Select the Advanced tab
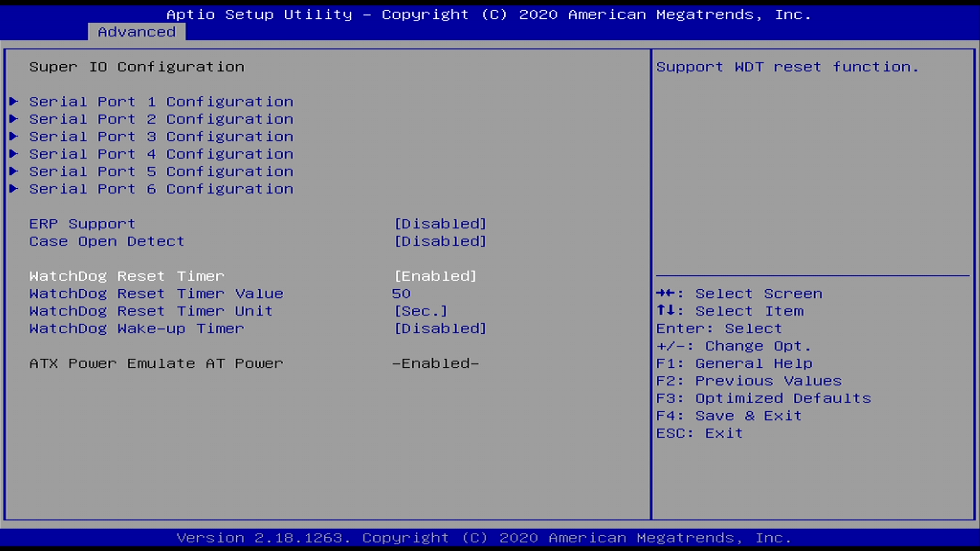 tap(136, 32)
